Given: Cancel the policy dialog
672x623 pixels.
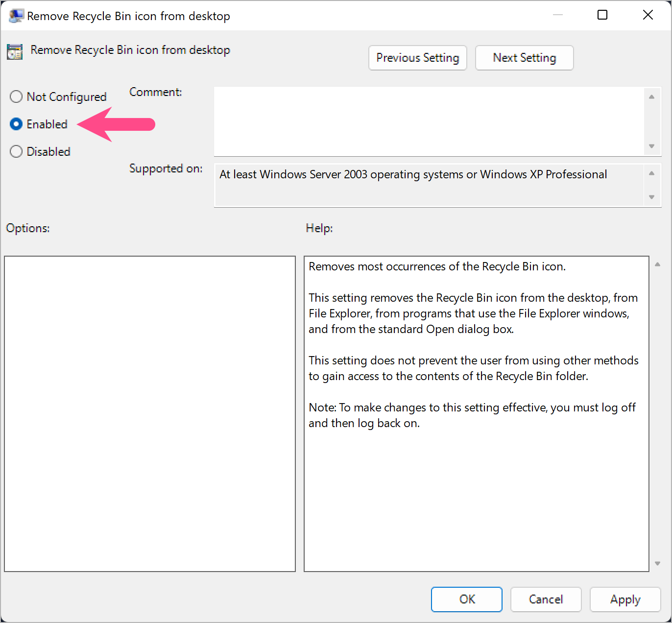Looking at the screenshot, I should (546, 599).
